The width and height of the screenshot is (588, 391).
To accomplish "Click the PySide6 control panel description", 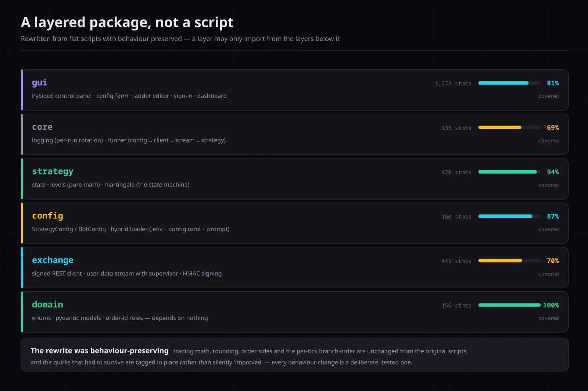I will [x=129, y=96].
